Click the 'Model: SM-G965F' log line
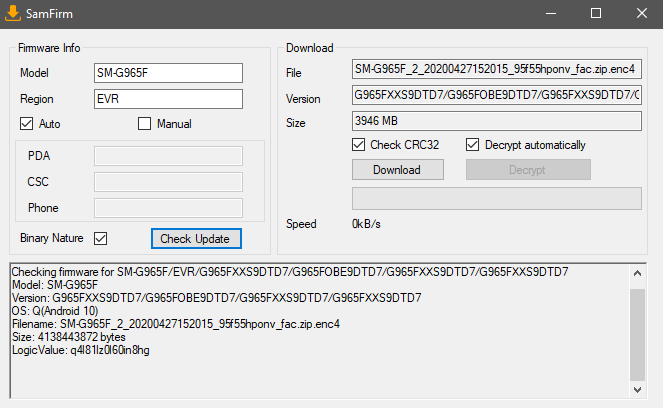This screenshot has width=663, height=408. (x=55, y=285)
